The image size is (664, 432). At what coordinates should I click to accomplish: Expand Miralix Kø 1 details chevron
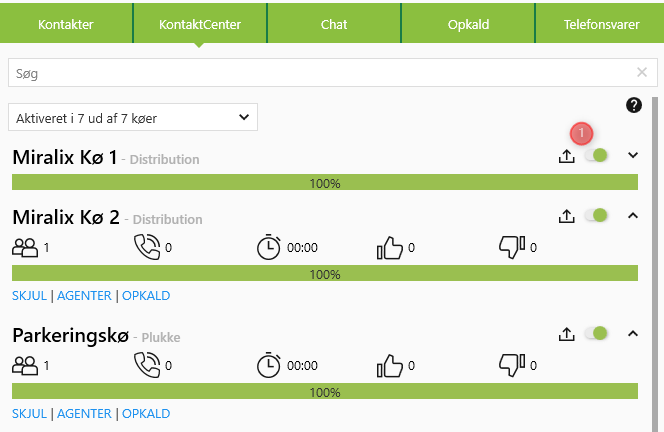click(x=632, y=155)
